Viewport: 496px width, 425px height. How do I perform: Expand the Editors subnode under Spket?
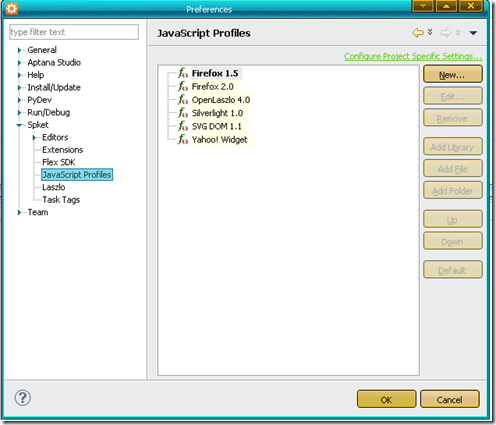pyautogui.click(x=34, y=137)
